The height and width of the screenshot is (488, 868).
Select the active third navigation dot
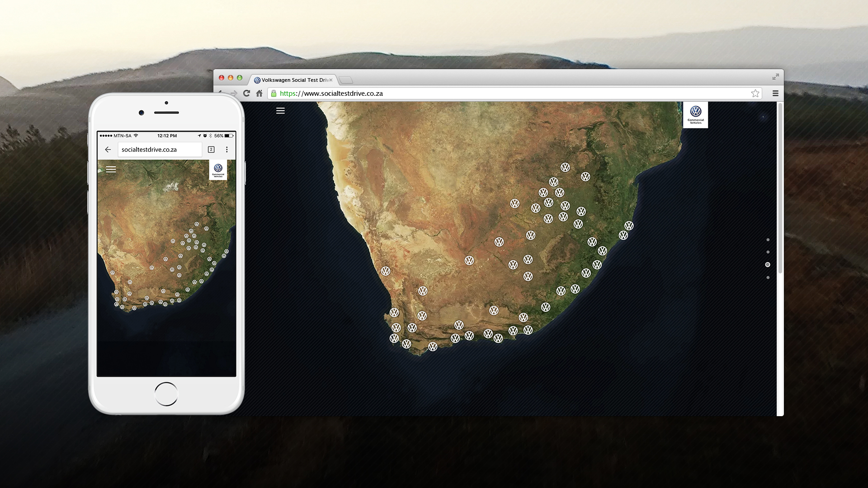768,265
